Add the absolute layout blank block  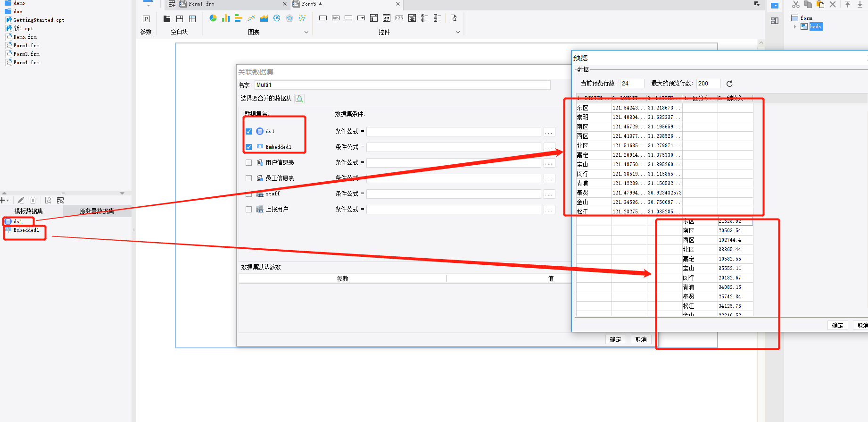click(180, 19)
